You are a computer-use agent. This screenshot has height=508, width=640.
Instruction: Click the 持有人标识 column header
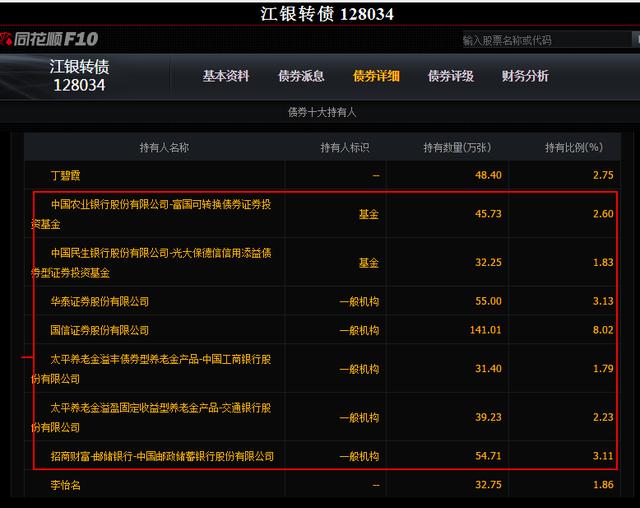(x=345, y=147)
